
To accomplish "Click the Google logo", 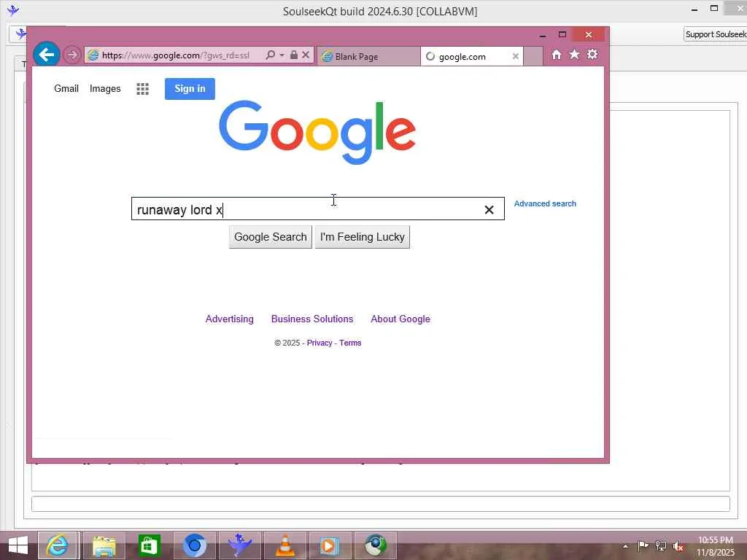I will [317, 133].
